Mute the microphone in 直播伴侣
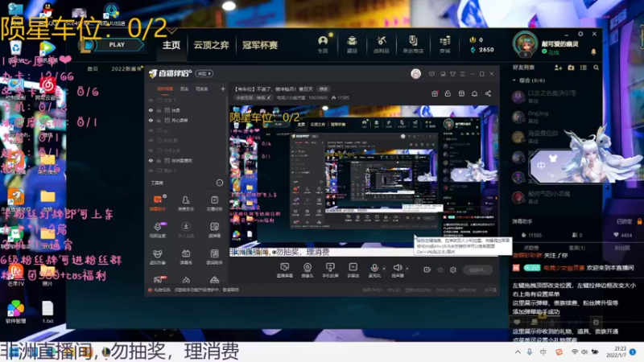The image size is (644, 362). pos(374,269)
